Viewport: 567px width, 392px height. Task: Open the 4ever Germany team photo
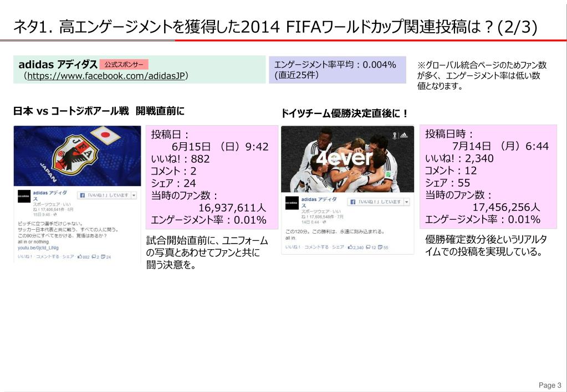point(348,159)
